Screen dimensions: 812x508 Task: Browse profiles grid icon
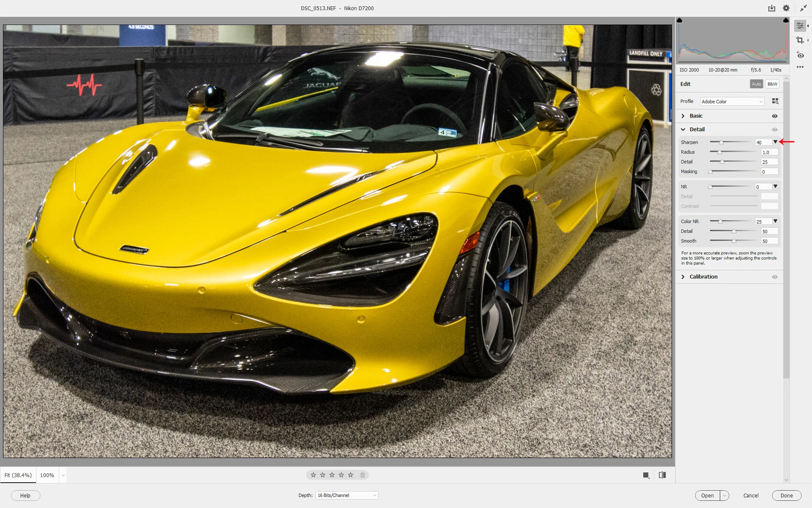775,101
